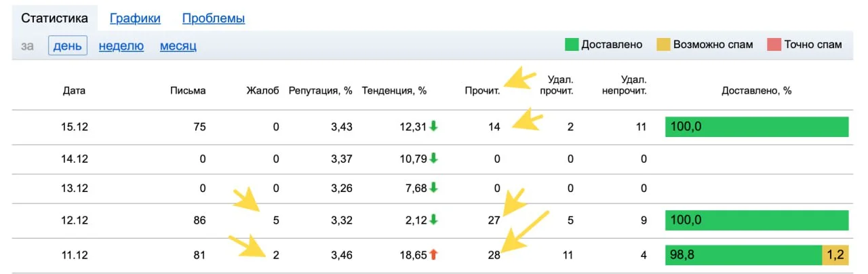Select the день period filter
868x274 pixels.
[x=68, y=46]
